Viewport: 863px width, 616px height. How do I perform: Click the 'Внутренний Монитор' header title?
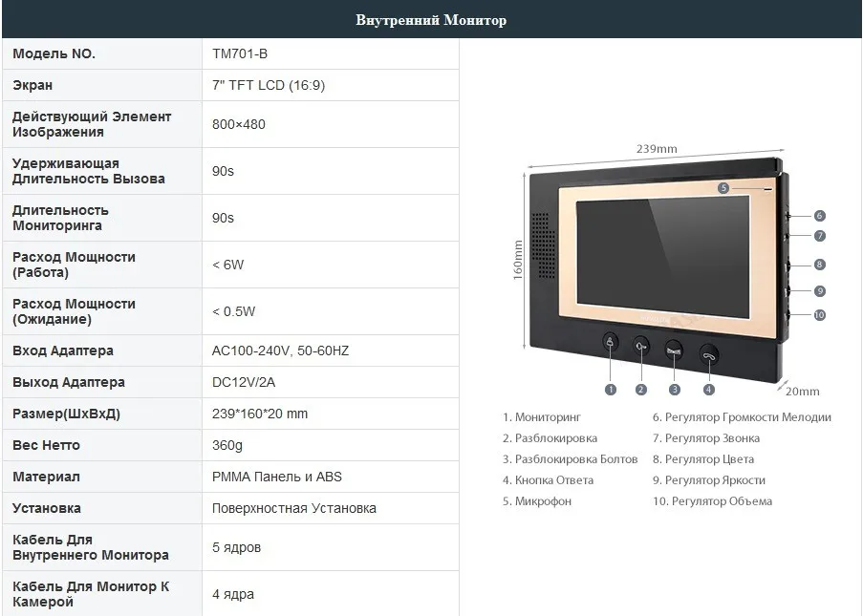coord(431,20)
